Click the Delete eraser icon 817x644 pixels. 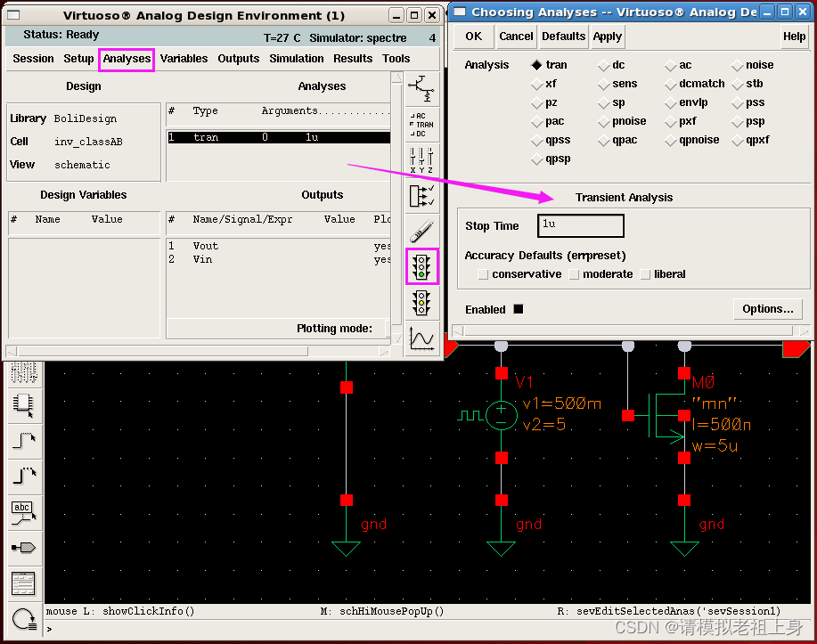pyautogui.click(x=421, y=231)
